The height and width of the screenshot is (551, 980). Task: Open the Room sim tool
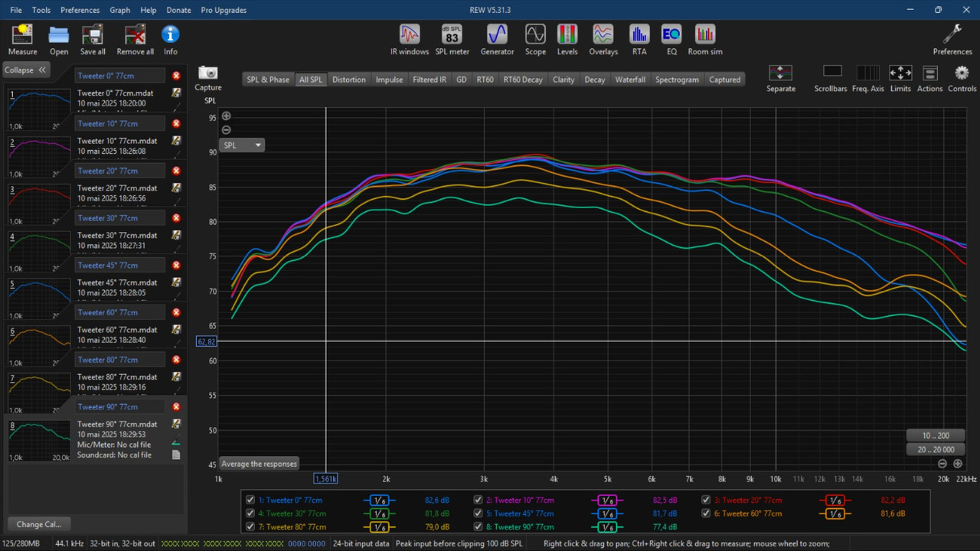point(704,40)
